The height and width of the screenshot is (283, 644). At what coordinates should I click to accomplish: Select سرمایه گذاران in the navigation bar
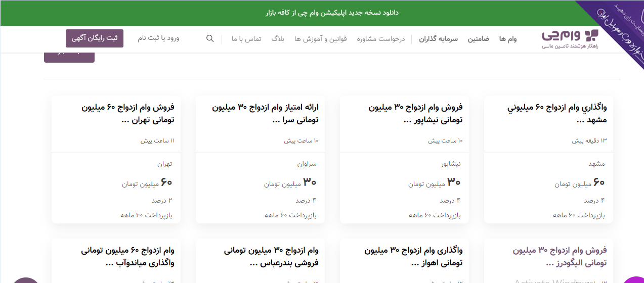point(438,39)
